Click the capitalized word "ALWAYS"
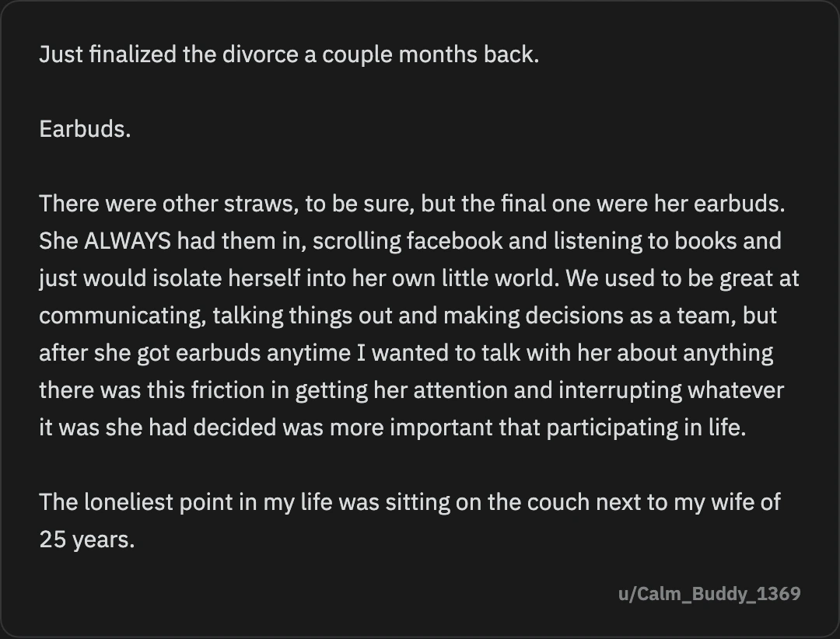 [128, 241]
